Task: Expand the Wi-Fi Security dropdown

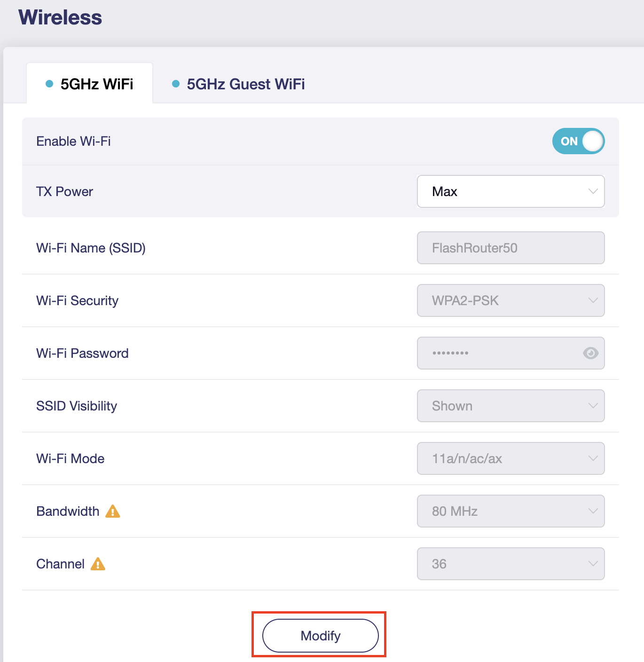Action: click(510, 300)
